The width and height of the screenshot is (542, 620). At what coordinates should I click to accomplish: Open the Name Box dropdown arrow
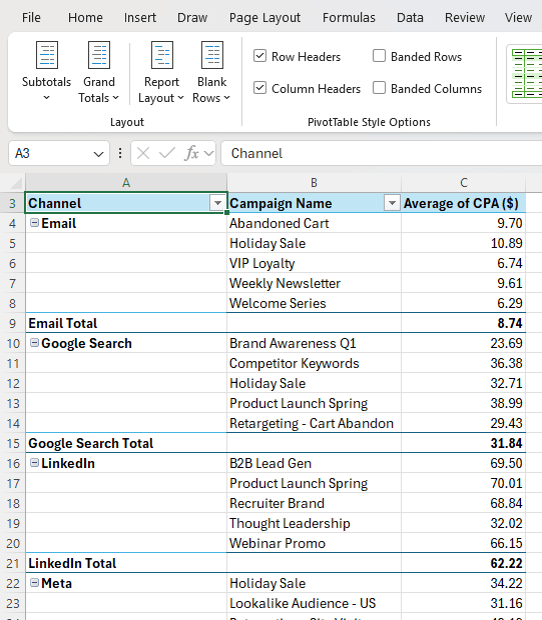coord(98,153)
